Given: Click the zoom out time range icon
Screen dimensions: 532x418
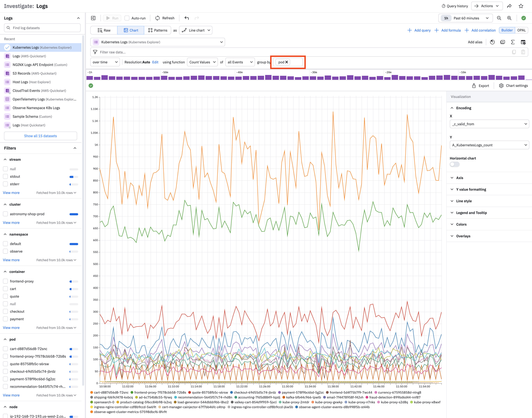Looking at the screenshot, I should [x=499, y=18].
